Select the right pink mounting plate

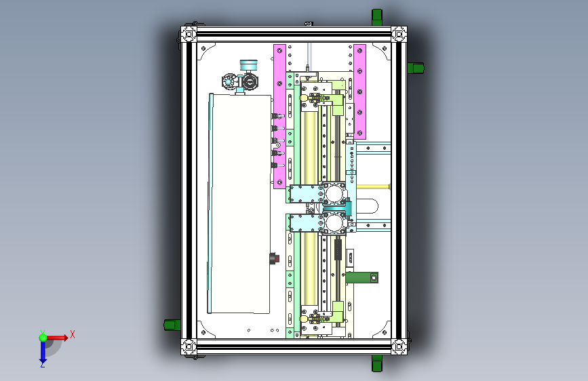pyautogui.click(x=359, y=92)
